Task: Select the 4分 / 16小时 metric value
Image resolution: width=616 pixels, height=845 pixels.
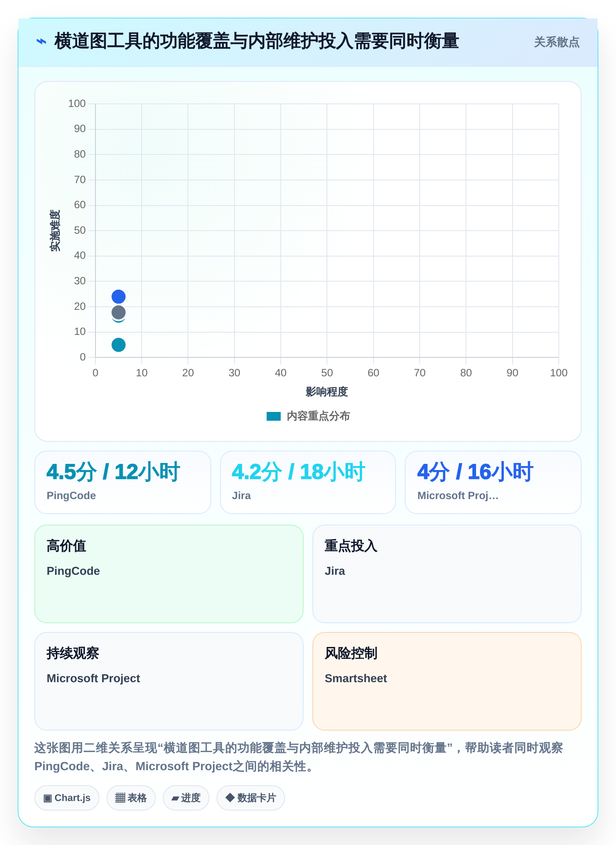Action: pos(475,472)
